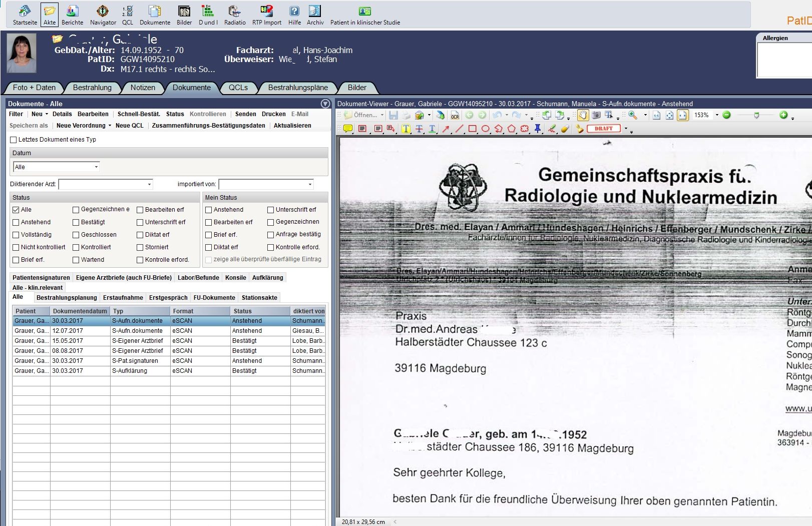Screen dimensions: 812x526
Task: Choose the red arrow annotation tool
Action: (x=446, y=129)
